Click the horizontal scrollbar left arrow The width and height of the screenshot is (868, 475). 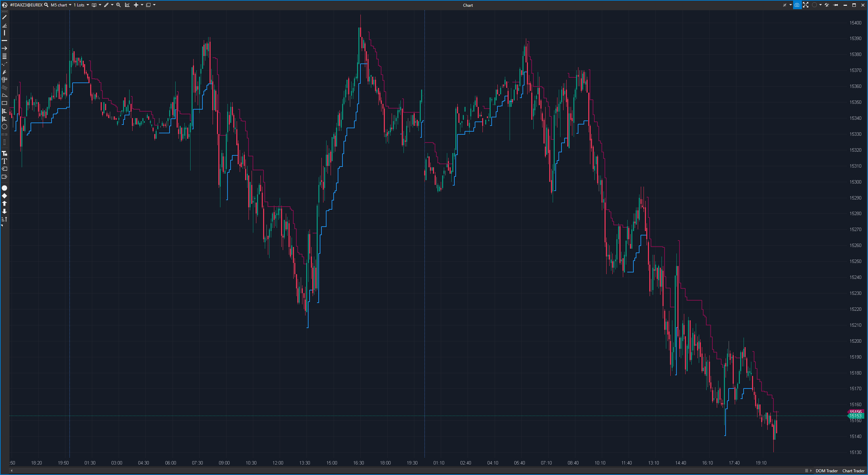coord(12,471)
